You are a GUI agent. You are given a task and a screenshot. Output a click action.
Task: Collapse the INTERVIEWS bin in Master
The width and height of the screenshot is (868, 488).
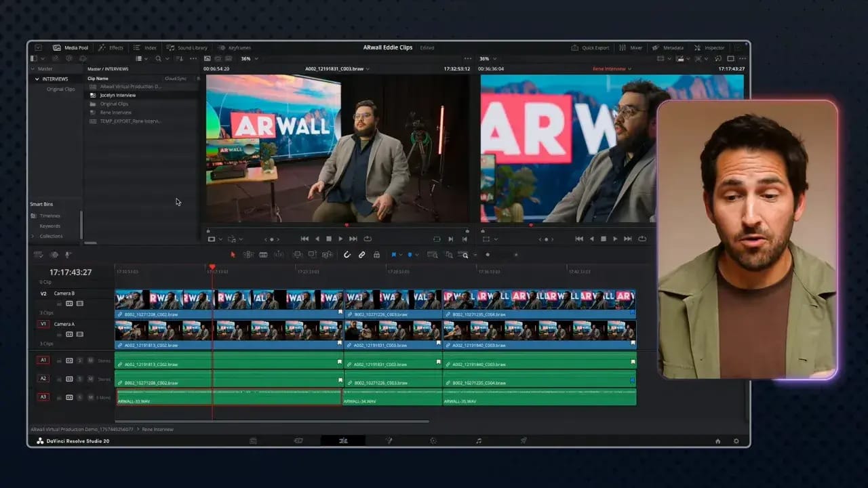37,79
